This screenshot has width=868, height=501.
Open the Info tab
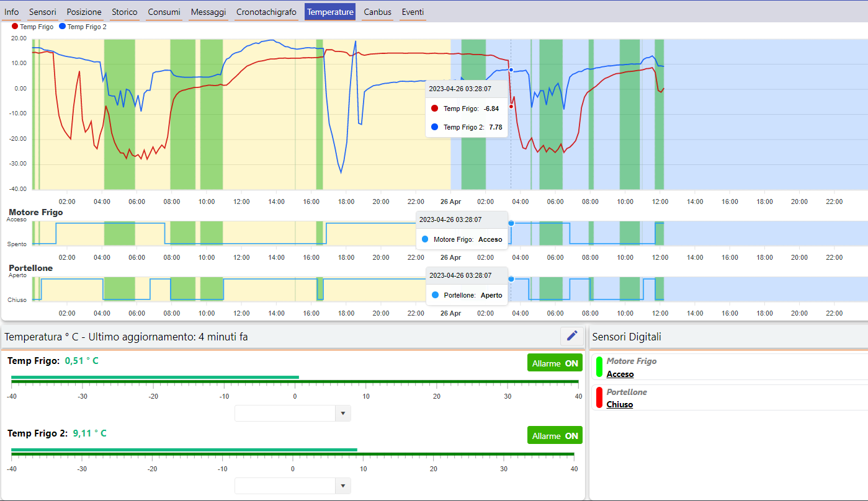click(11, 12)
